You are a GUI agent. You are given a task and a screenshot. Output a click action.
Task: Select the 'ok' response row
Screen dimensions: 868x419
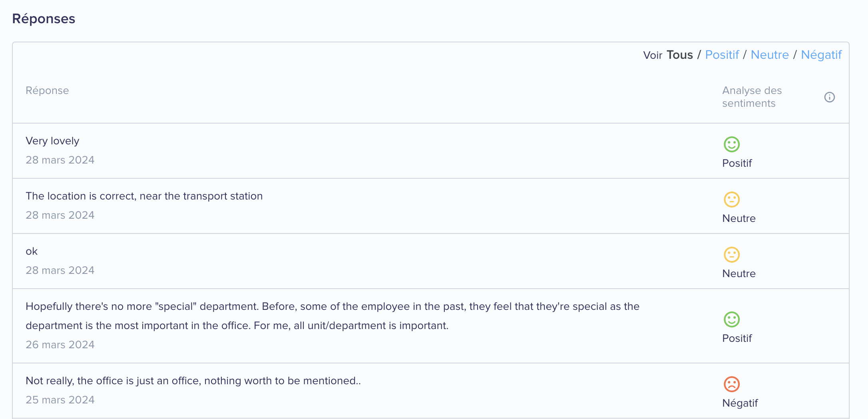pyautogui.click(x=430, y=261)
